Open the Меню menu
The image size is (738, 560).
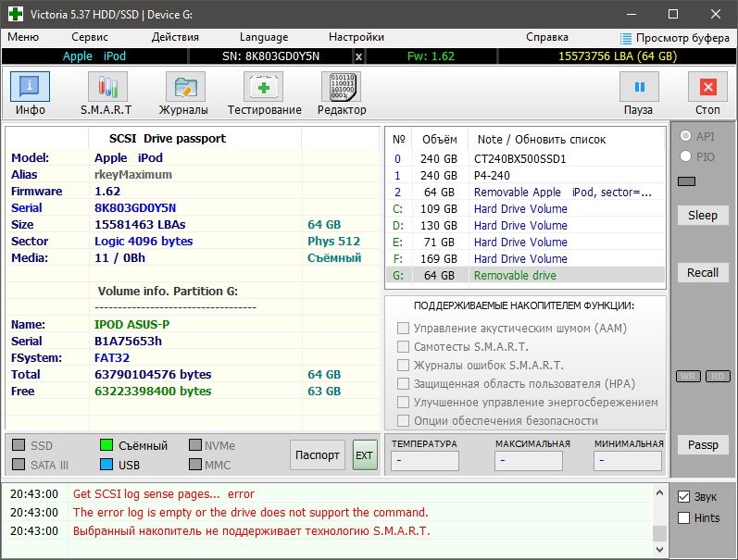tap(23, 37)
